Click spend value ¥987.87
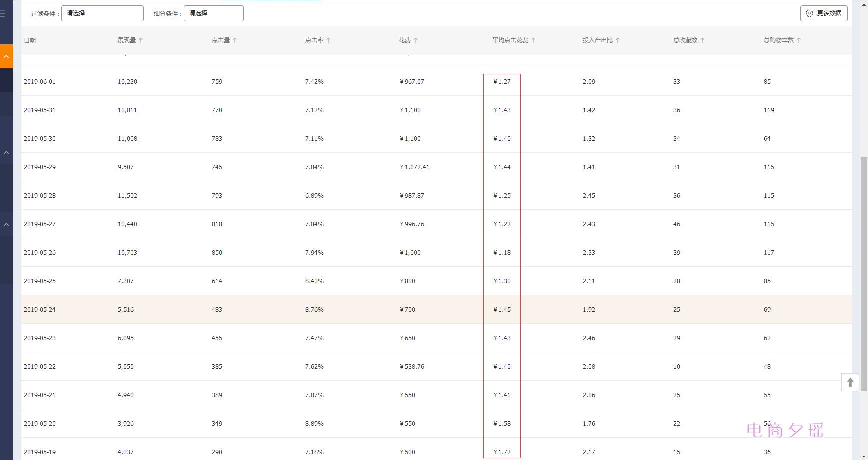The image size is (868, 460). [x=412, y=196]
